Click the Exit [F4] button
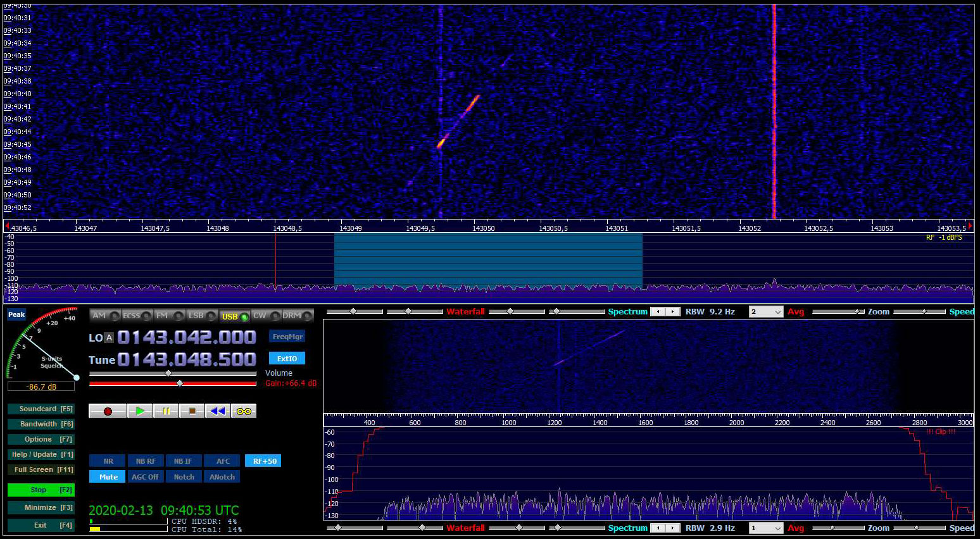Viewport: 980px width, 539px height. (x=41, y=525)
